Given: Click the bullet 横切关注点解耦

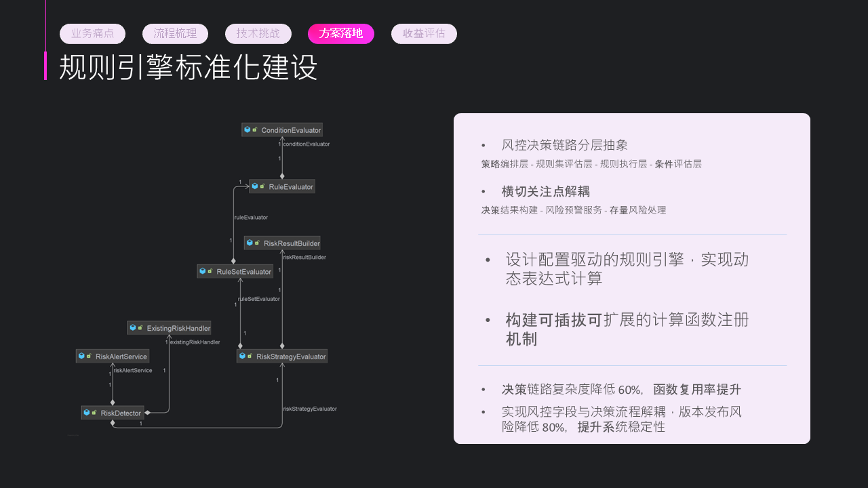Looking at the screenshot, I should click(x=546, y=191).
